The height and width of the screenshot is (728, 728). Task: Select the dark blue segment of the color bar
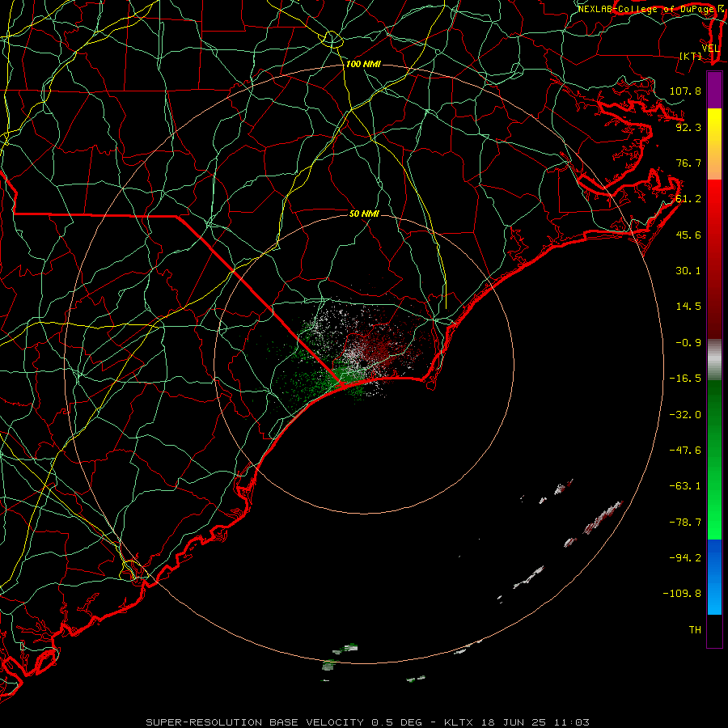tap(714, 557)
